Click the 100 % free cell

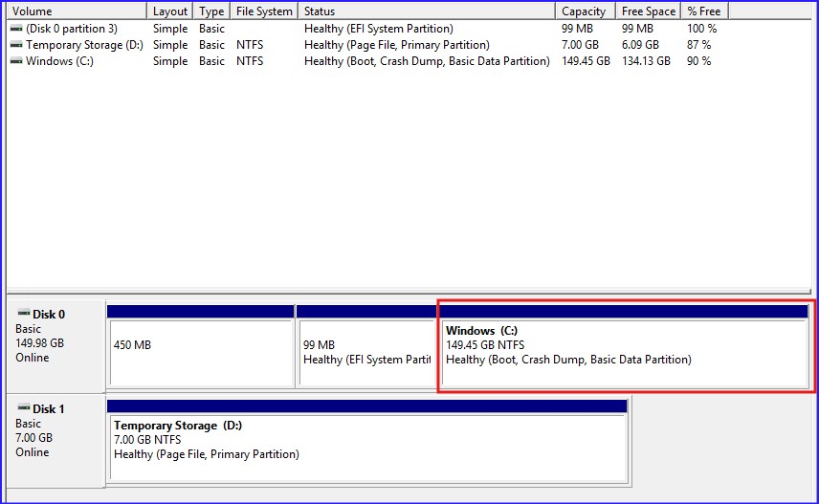point(701,29)
